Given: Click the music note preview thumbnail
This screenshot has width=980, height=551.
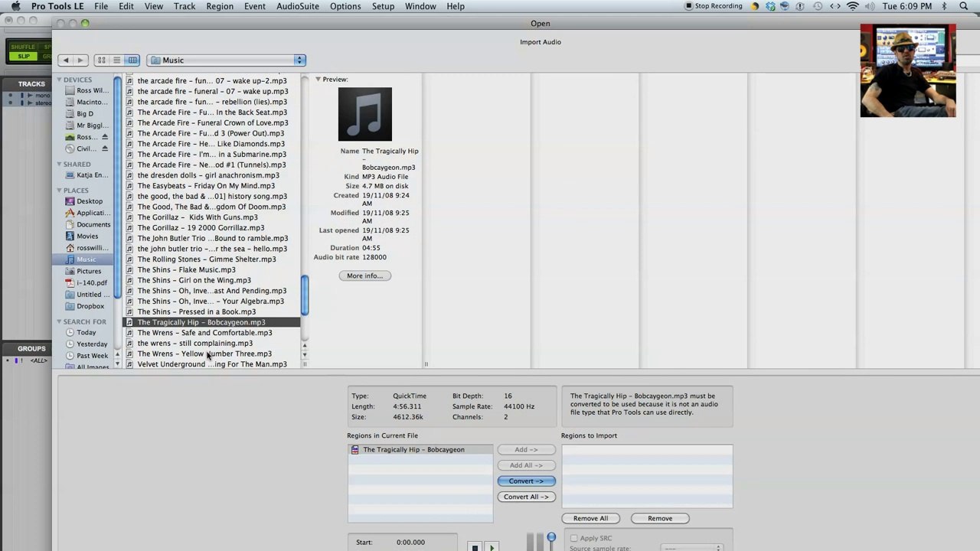Looking at the screenshot, I should click(364, 115).
